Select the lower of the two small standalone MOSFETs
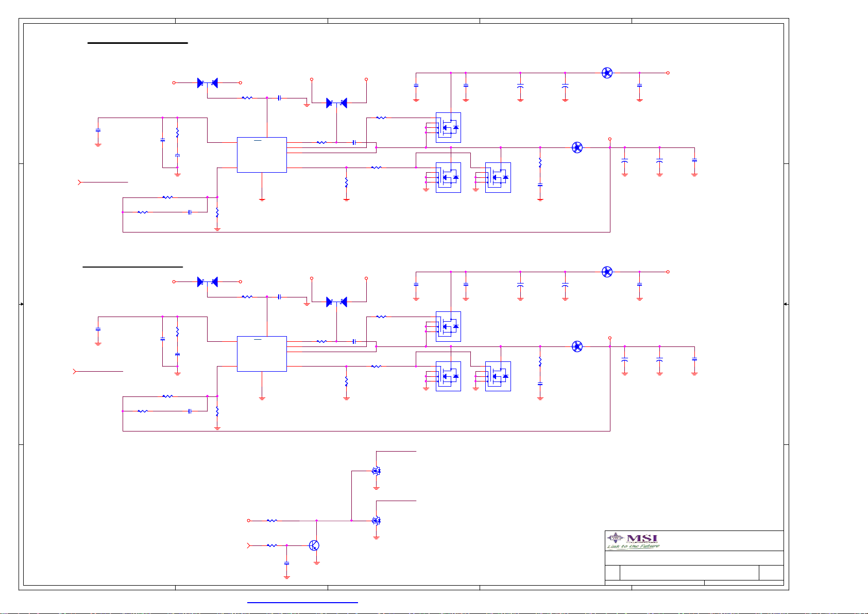Image resolution: width=868 pixels, height=614 pixels. [376, 521]
